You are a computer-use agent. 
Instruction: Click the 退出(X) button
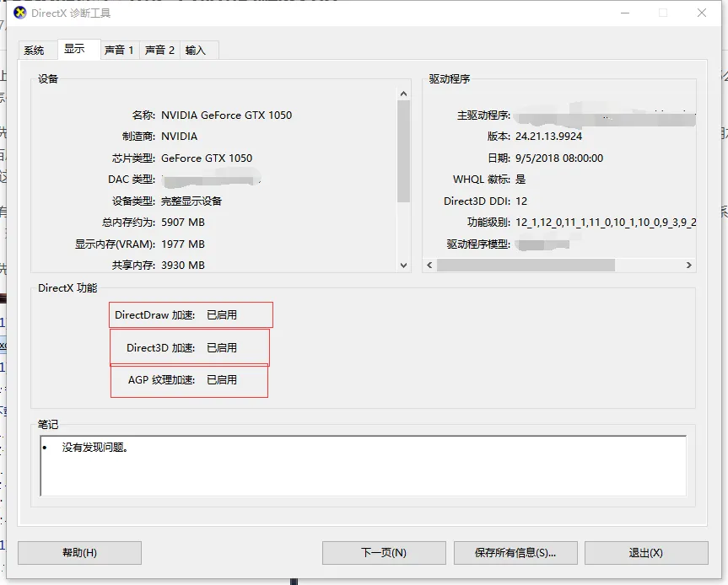(645, 552)
